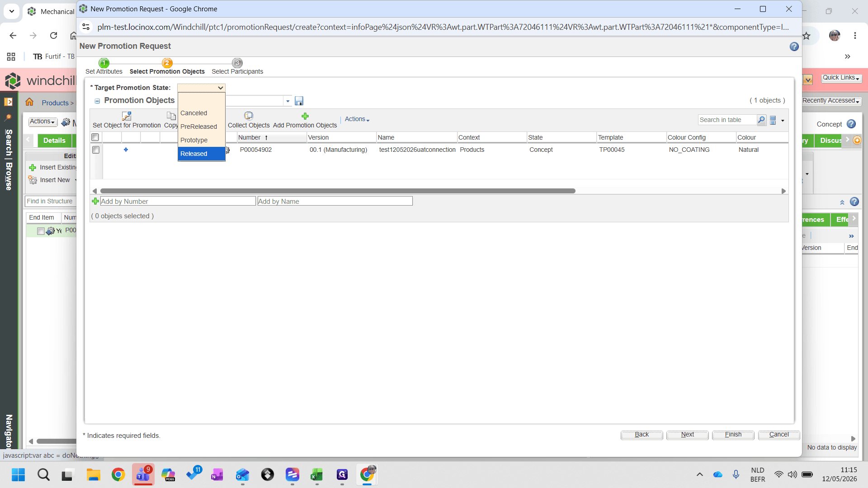Image resolution: width=868 pixels, height=488 pixels.
Task: Click Windchill home icon in background window
Action: [29, 102]
